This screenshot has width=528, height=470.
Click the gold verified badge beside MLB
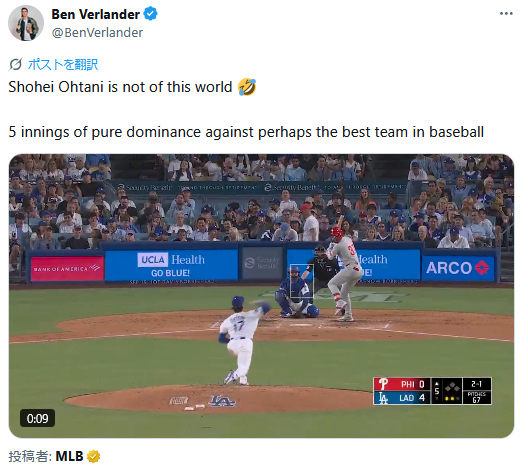click(93, 457)
